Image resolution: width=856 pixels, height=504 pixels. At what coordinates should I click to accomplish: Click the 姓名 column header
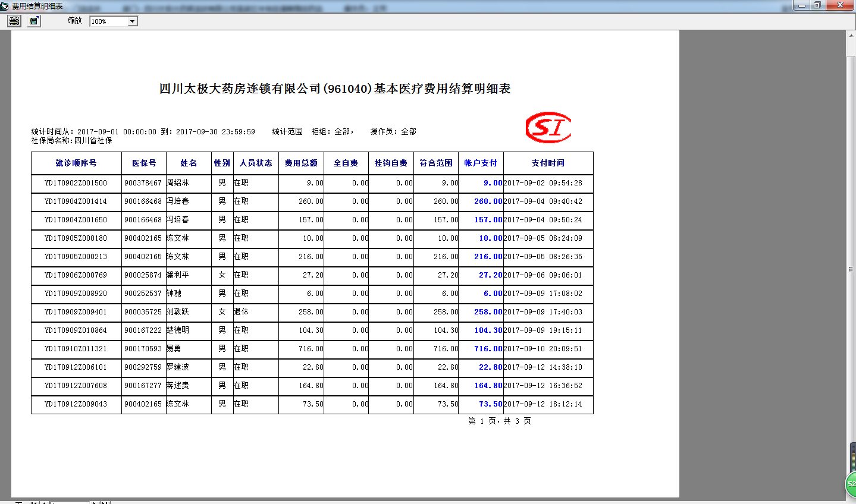coord(189,163)
